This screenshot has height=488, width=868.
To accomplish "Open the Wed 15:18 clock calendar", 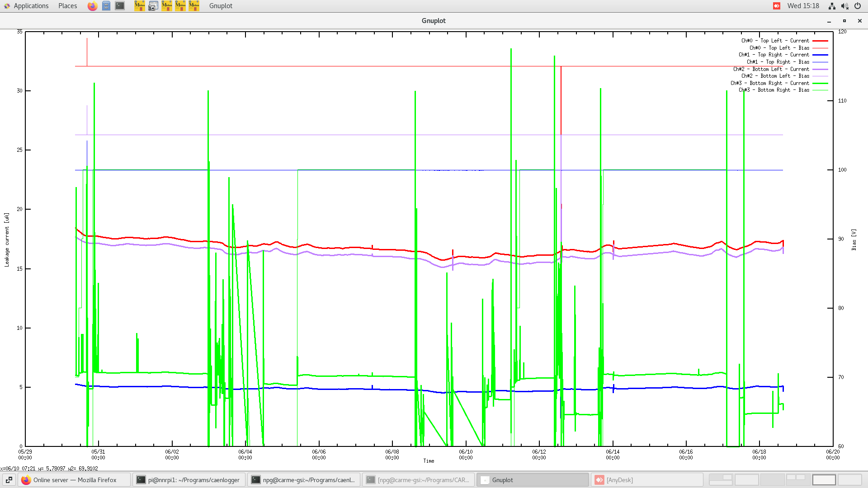I will [x=803, y=6].
